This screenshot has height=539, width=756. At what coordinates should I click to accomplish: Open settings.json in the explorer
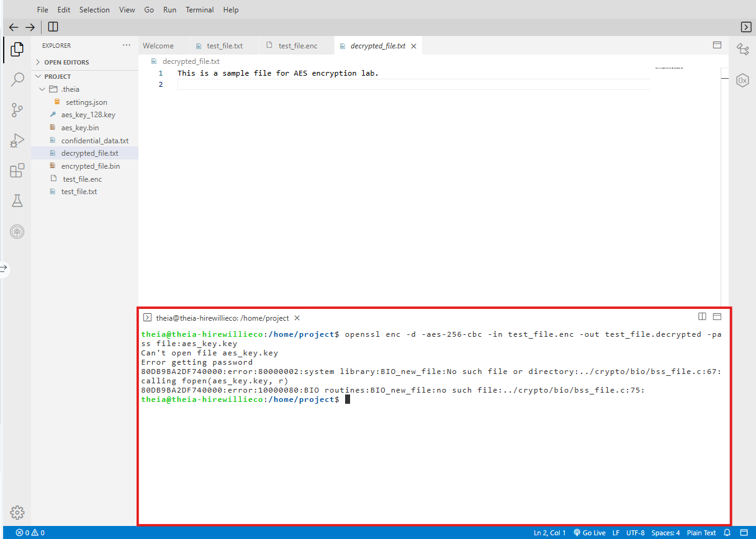click(x=86, y=102)
